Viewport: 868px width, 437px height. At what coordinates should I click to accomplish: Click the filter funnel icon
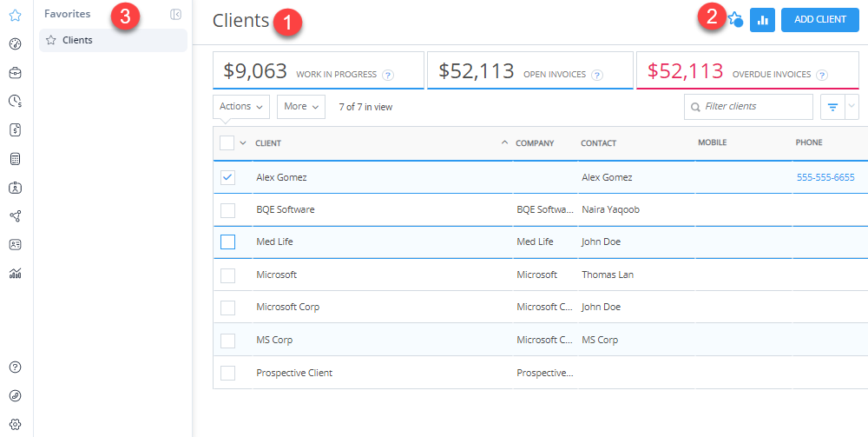pos(832,107)
